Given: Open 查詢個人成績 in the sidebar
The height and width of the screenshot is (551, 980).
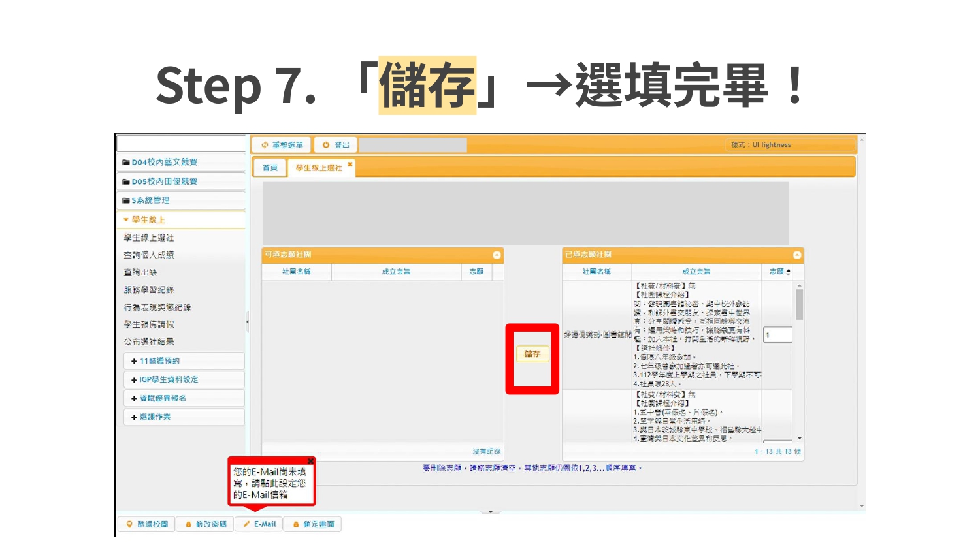Looking at the screenshot, I should [149, 255].
